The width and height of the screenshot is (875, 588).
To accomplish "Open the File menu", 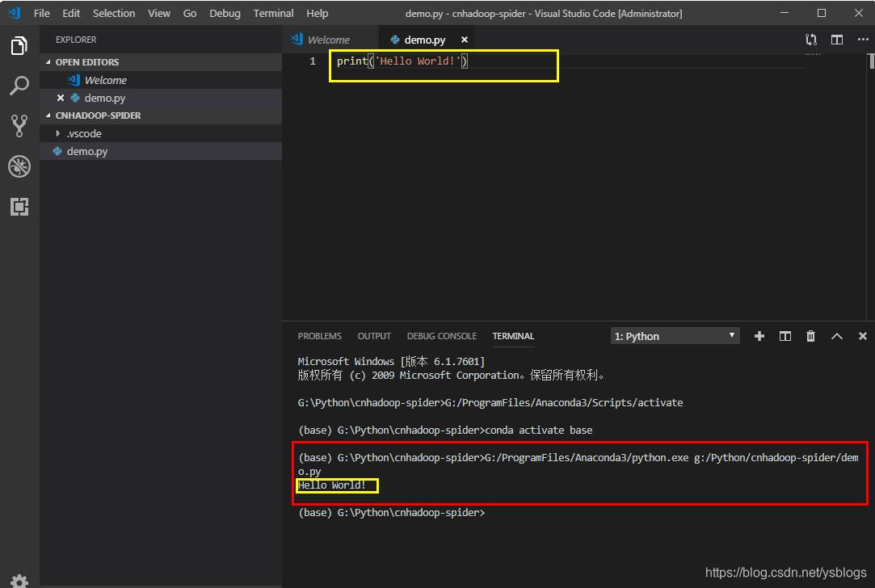I will [41, 13].
